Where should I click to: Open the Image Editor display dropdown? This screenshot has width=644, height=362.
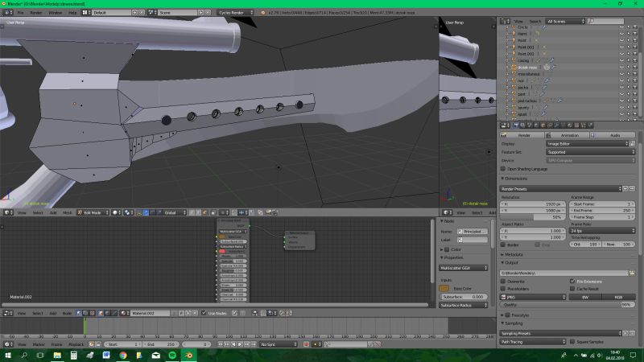pos(588,144)
